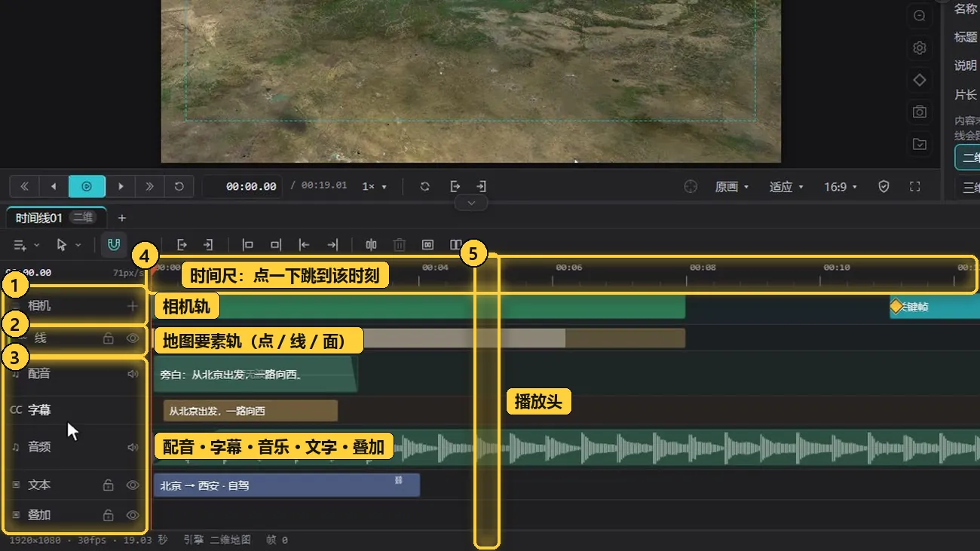Image resolution: width=980 pixels, height=551 pixels.
Task: Open the 1× playback speed dropdown
Action: [x=375, y=186]
